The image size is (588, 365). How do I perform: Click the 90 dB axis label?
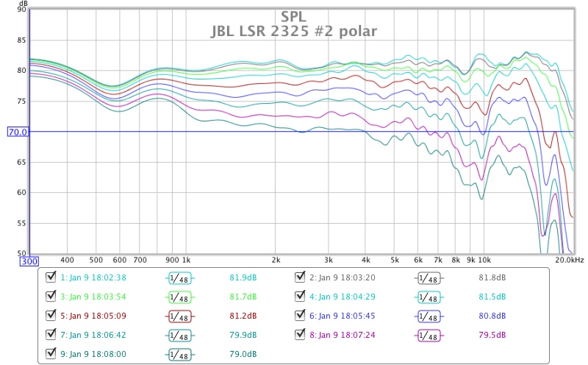(22, 10)
